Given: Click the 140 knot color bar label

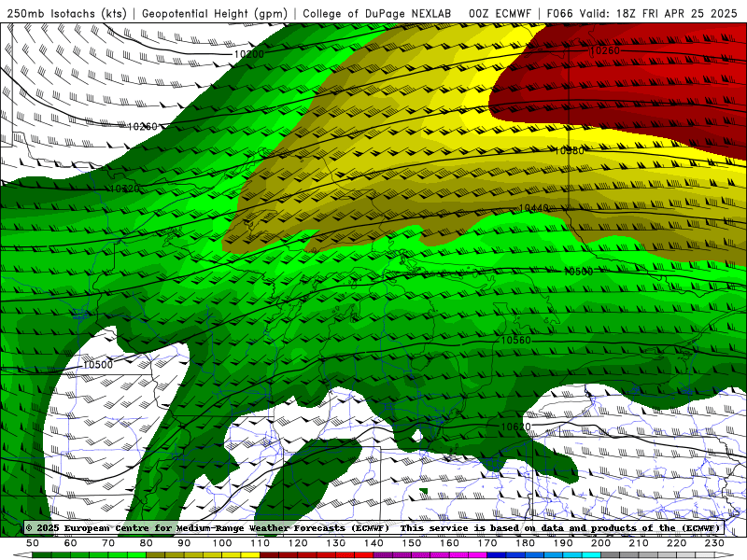Looking at the screenshot, I should click(x=373, y=543).
